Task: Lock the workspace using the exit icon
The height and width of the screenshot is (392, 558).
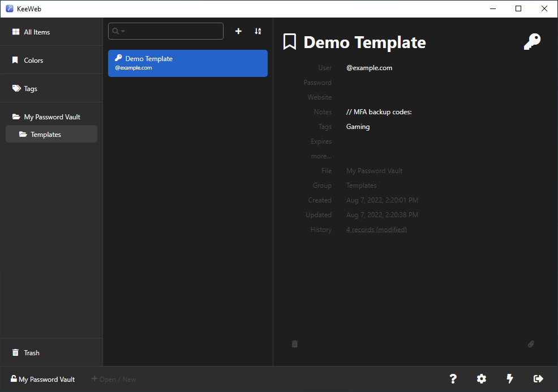Action: pos(538,379)
